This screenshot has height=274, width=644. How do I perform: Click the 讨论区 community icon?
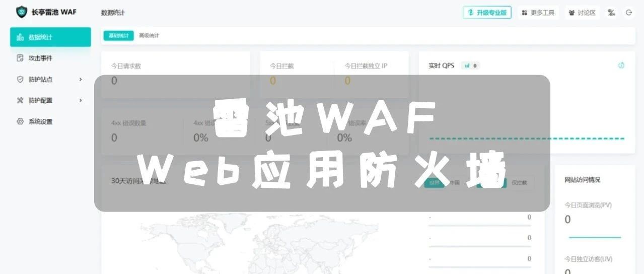[x=571, y=13]
